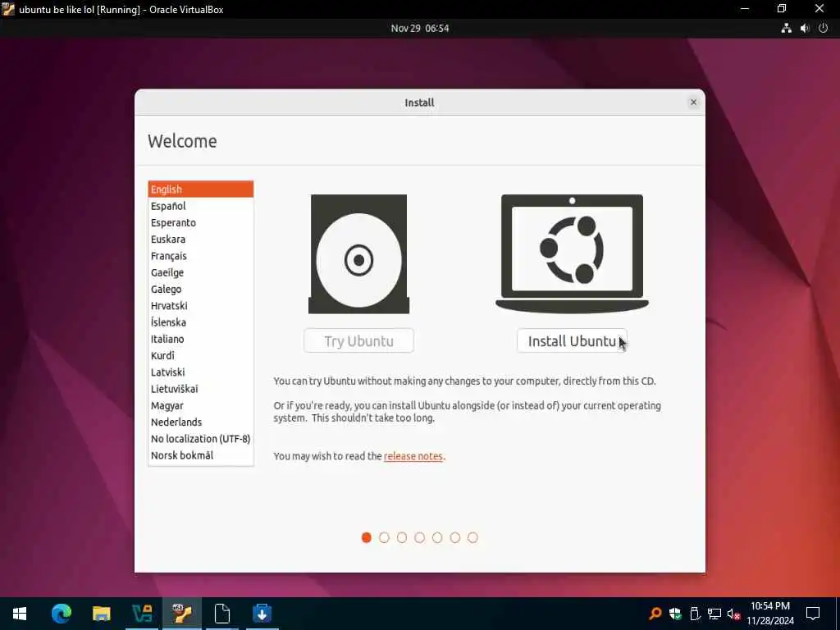Viewport: 840px width, 630px height.
Task: Select Français language
Action: coord(201,256)
